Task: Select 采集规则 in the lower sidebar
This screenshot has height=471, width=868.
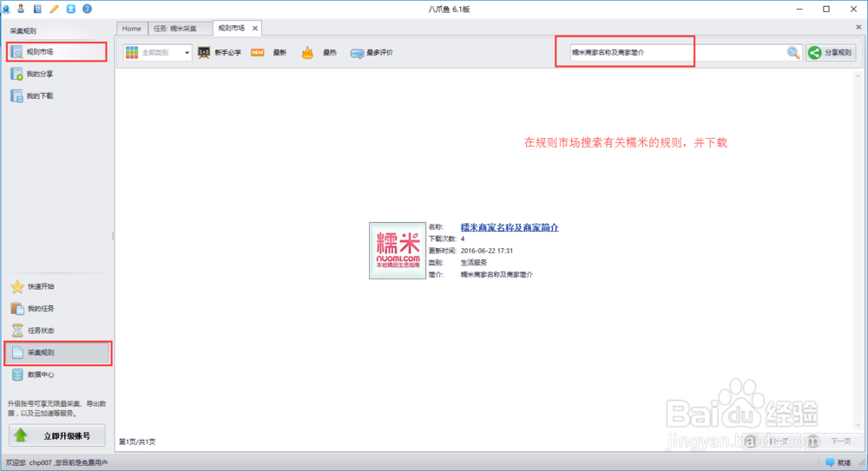Action: [58, 352]
